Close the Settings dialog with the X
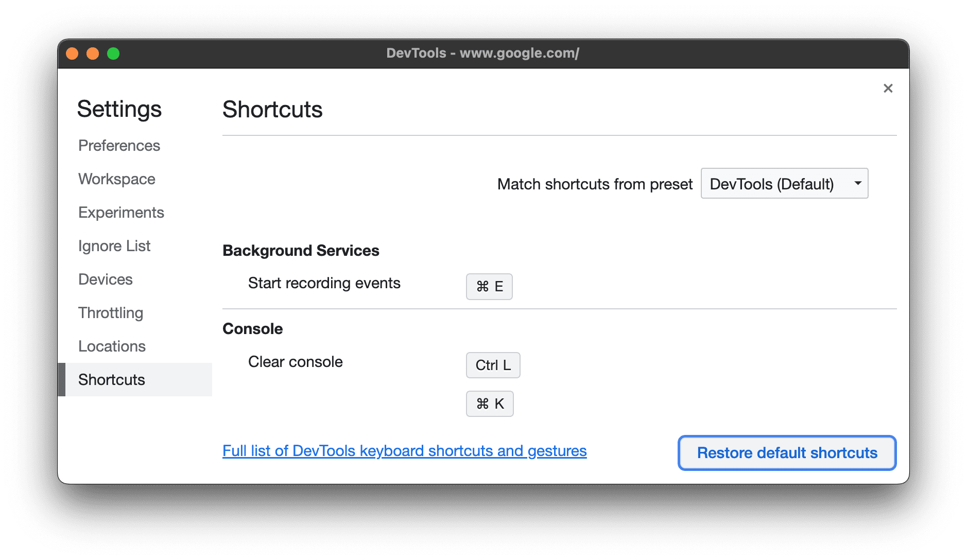 coord(888,88)
